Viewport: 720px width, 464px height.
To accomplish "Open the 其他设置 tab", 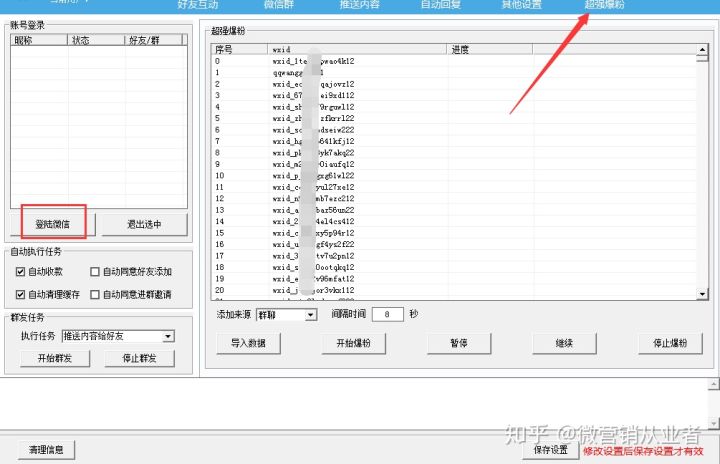I will point(521,5).
